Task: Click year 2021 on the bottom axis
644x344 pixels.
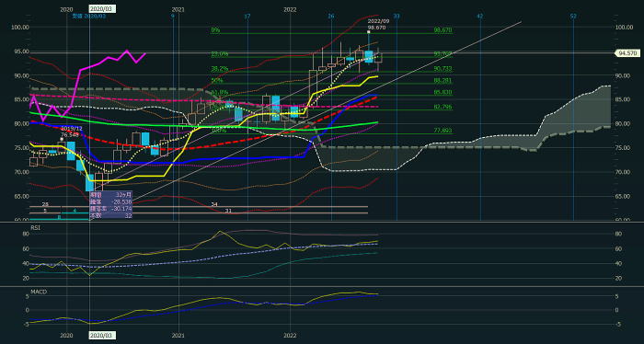Action: tap(178, 335)
